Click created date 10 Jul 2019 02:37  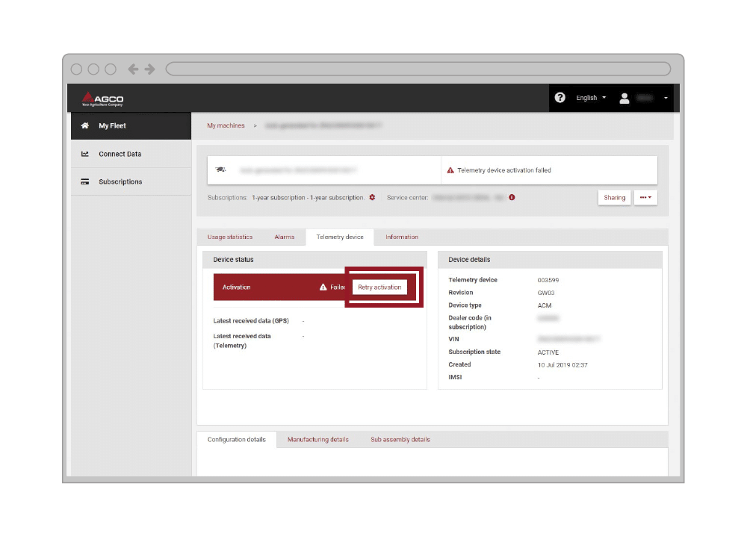coord(562,365)
